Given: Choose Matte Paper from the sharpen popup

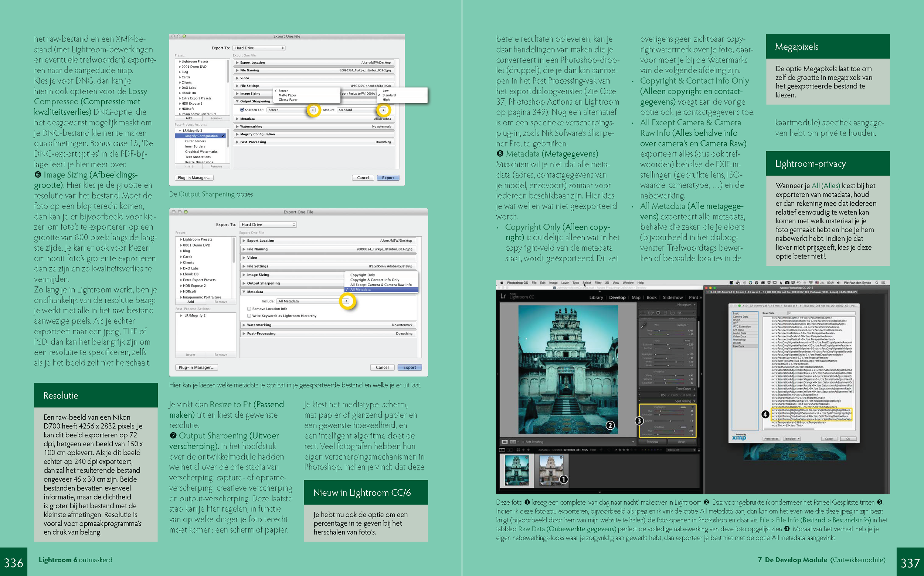Looking at the screenshot, I should pos(287,95).
